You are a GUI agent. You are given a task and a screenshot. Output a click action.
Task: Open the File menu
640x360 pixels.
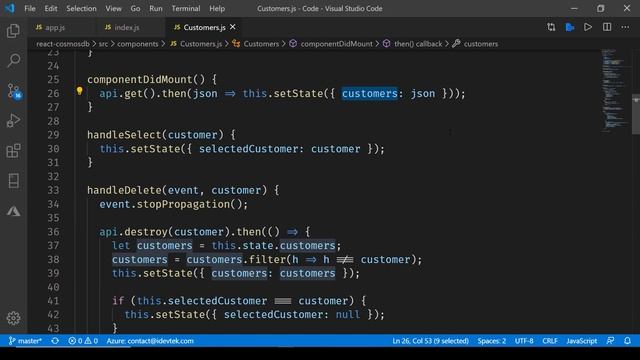coord(30,9)
